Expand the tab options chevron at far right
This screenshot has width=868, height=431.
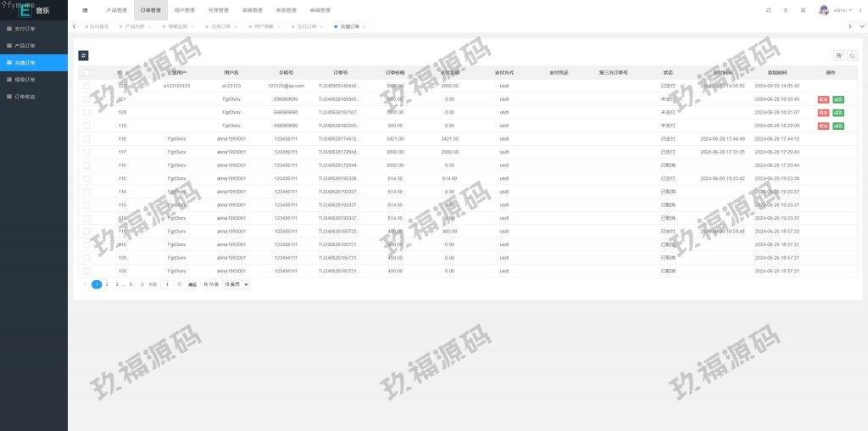(862, 26)
